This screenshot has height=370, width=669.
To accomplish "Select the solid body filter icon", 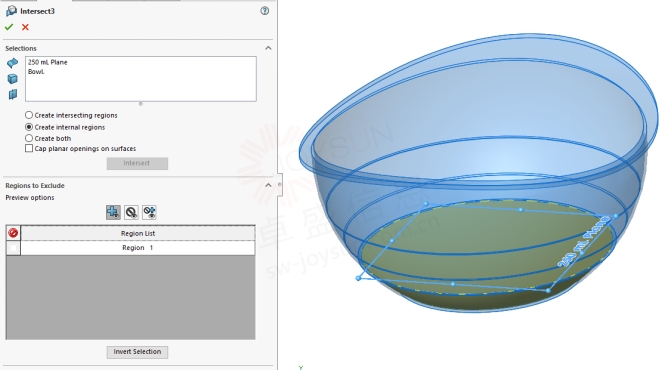I will coord(12,79).
